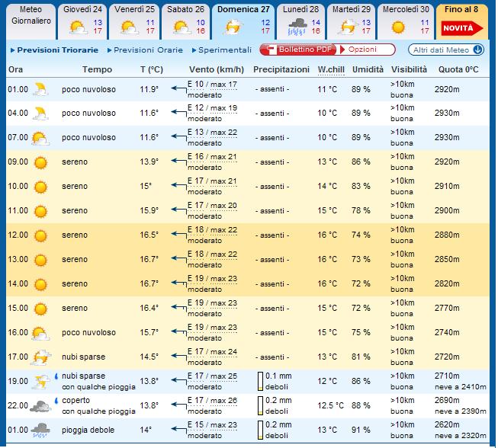Open the Lunedì 28 forecast tab
The image size is (498, 448).
pyautogui.click(x=300, y=21)
